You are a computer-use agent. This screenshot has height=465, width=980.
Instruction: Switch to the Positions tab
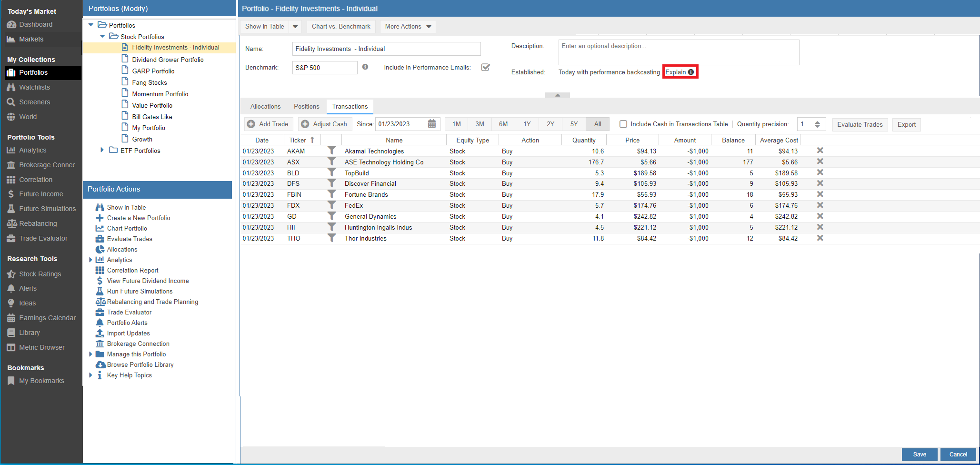coord(306,106)
